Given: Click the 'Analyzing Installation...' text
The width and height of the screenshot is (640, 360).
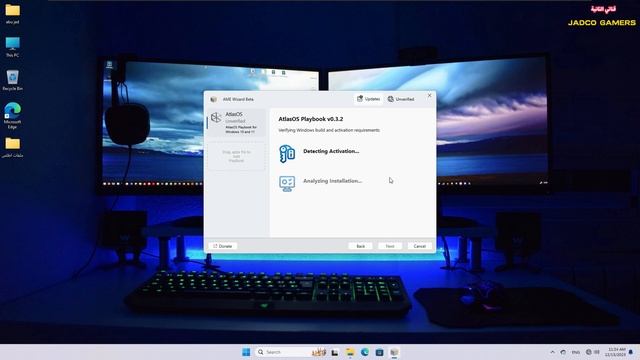Looking at the screenshot, I should point(332,181).
